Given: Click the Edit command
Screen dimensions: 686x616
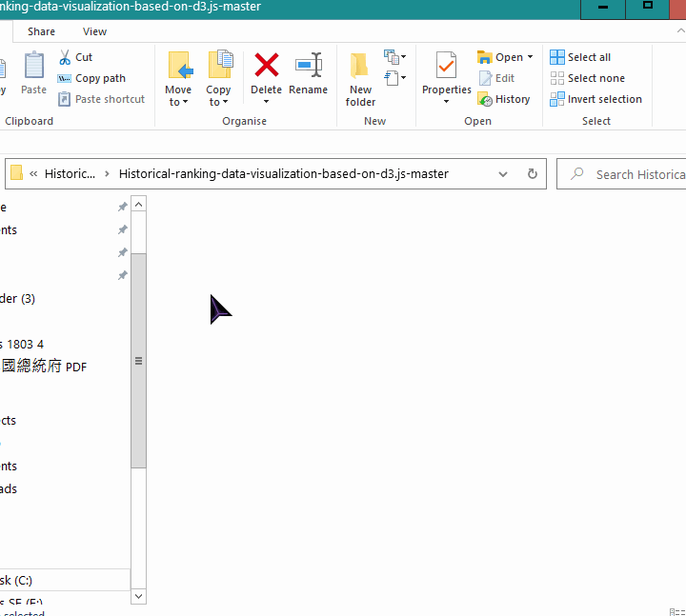Looking at the screenshot, I should tap(497, 78).
